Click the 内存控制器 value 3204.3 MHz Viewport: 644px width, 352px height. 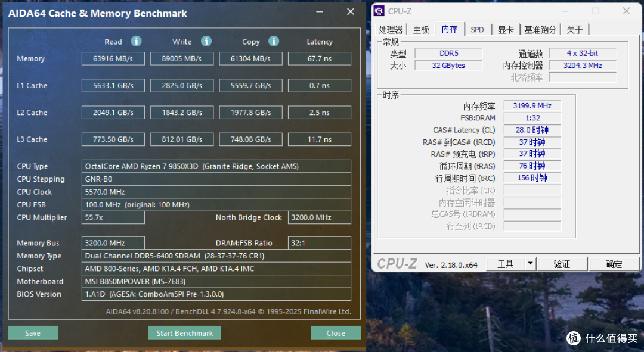point(583,66)
